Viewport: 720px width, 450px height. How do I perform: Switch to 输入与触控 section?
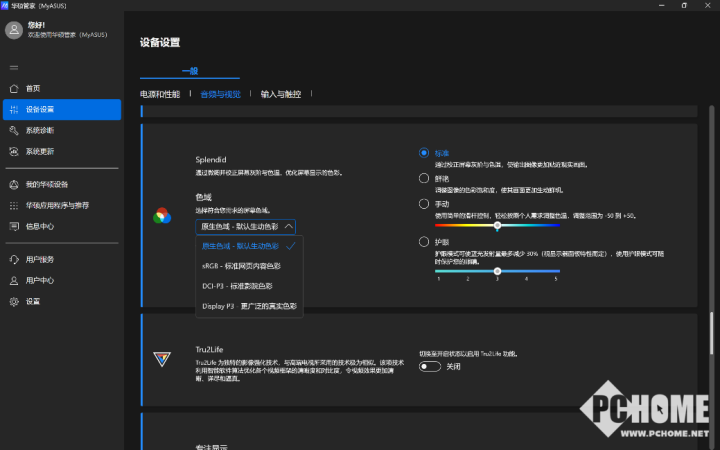tap(281, 94)
